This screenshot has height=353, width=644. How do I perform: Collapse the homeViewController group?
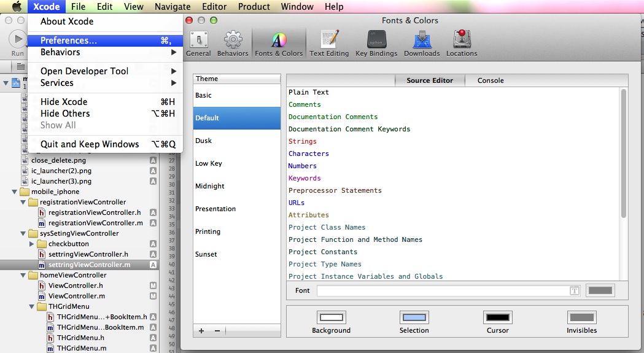point(23,275)
